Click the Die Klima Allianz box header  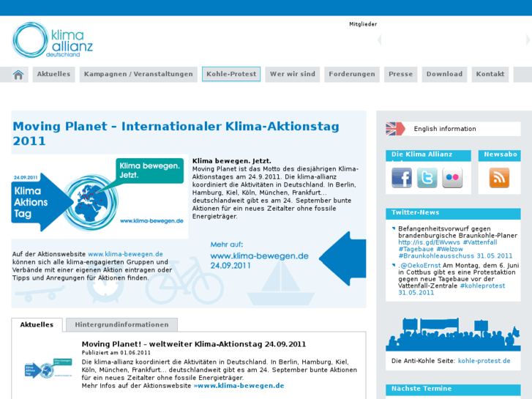pos(428,155)
